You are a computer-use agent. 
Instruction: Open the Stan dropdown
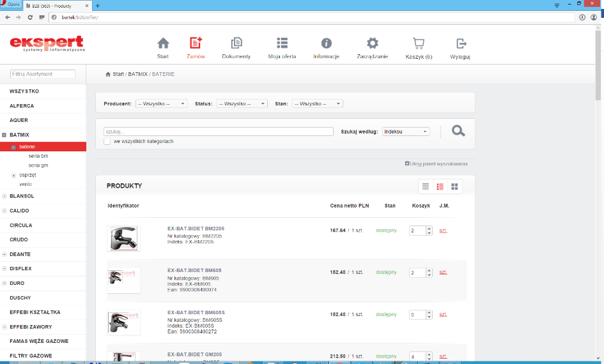tap(318, 103)
